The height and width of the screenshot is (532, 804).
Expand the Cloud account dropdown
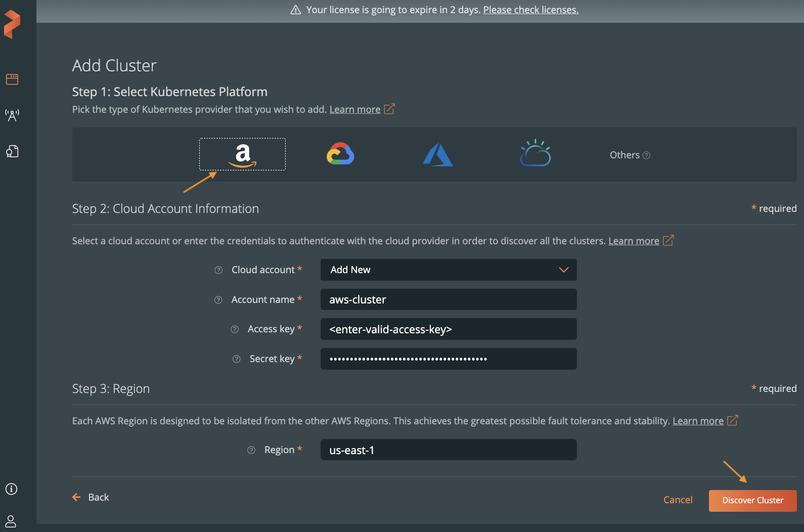tap(449, 270)
